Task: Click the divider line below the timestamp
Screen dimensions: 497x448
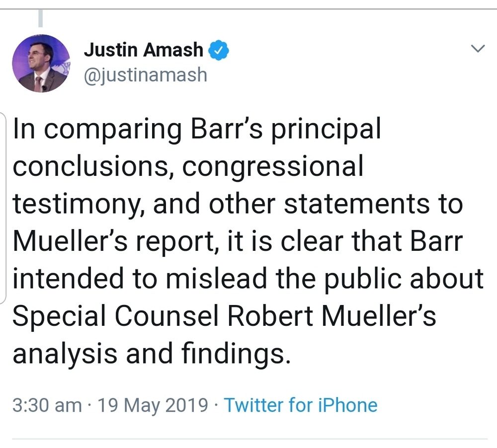Action: (x=248, y=439)
